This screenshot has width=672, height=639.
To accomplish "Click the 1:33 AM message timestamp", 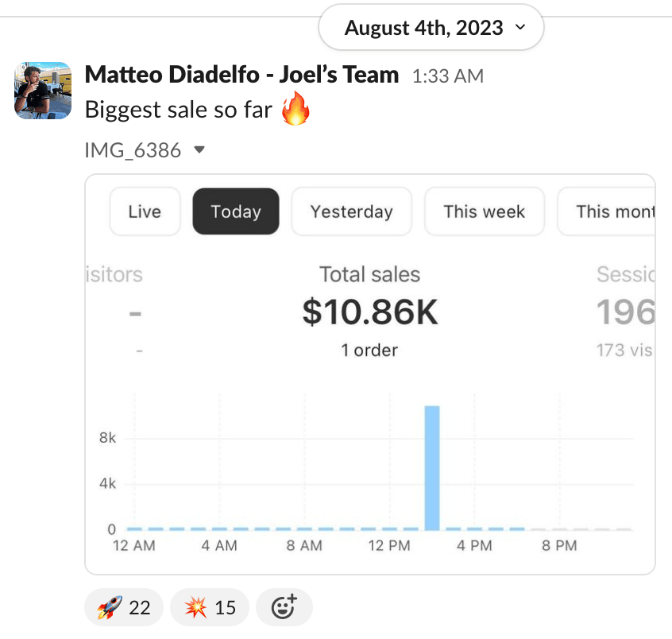I will tap(448, 76).
